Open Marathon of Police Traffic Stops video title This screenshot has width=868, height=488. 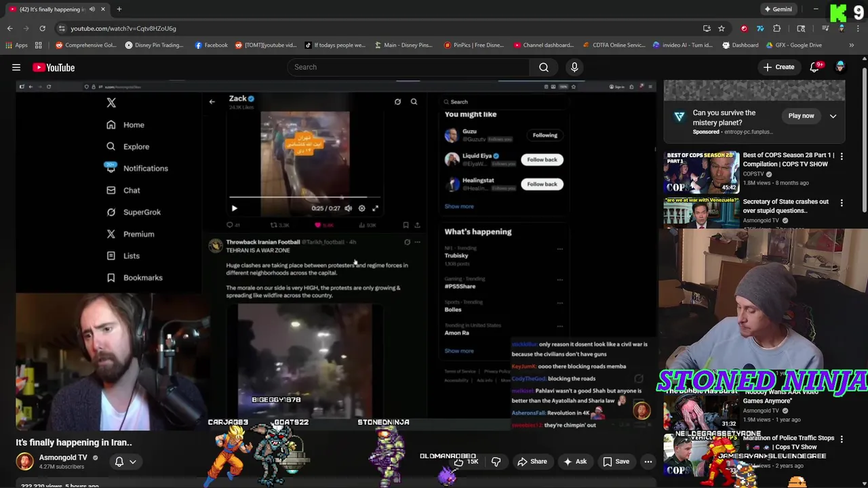point(788,443)
